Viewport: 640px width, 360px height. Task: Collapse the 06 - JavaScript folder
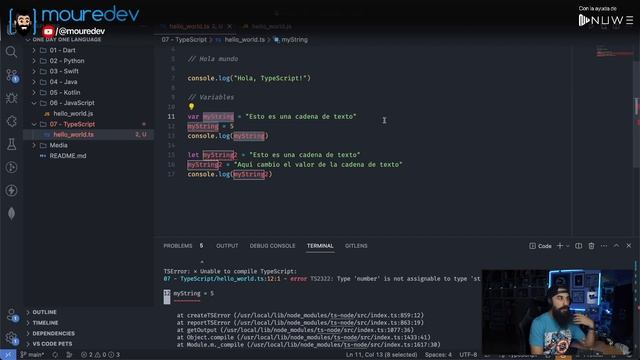(88, 103)
